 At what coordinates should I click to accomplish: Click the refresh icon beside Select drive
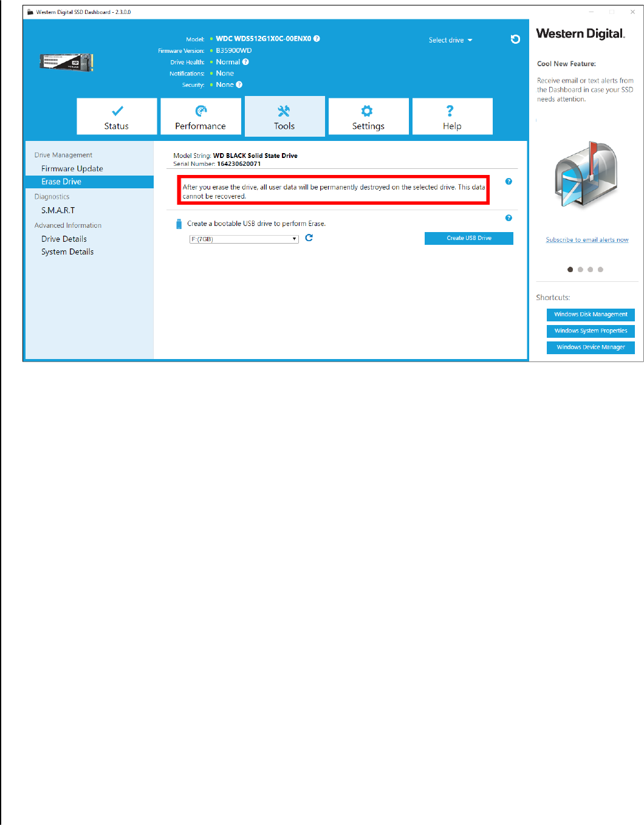click(x=515, y=39)
